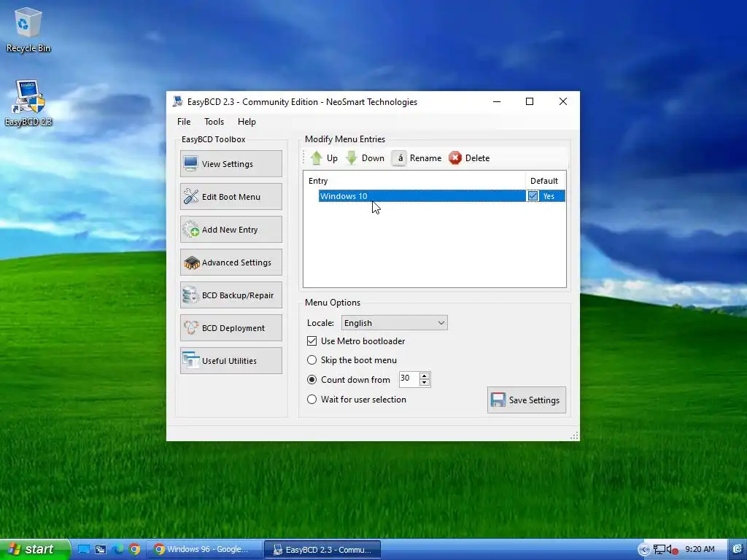Click Chrome icon in quick launch

(x=135, y=549)
